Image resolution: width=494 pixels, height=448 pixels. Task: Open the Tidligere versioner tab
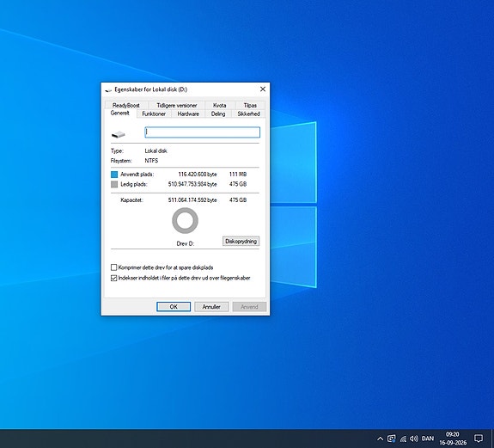point(177,105)
